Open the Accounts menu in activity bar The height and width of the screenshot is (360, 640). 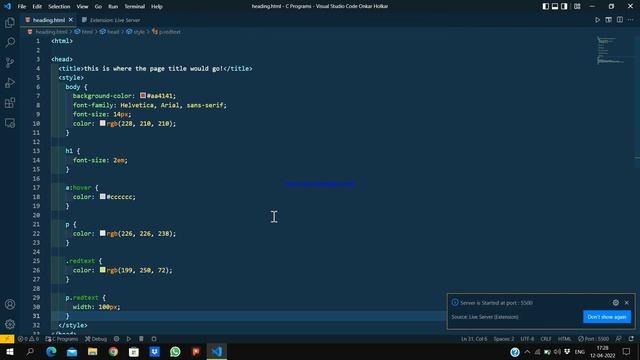point(10,304)
